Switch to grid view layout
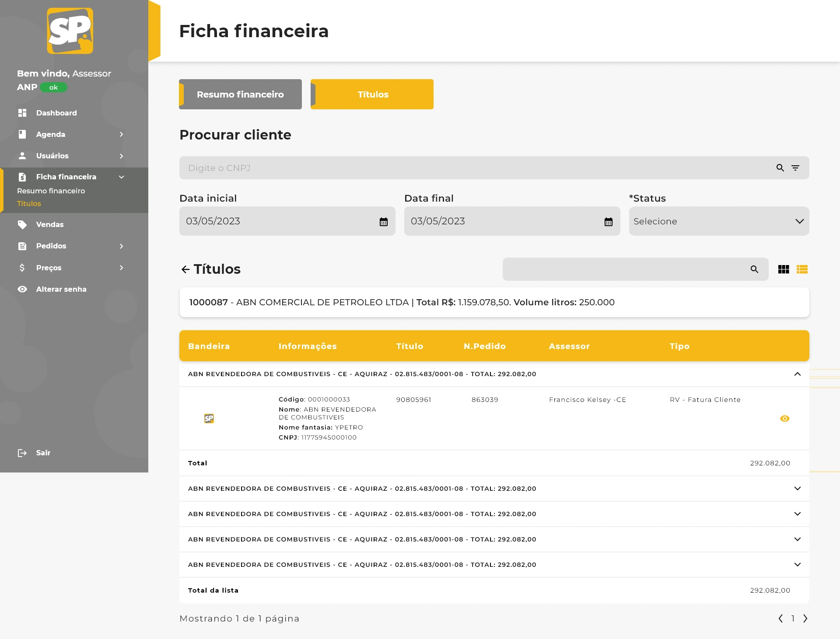The height and width of the screenshot is (639, 840). (x=784, y=269)
